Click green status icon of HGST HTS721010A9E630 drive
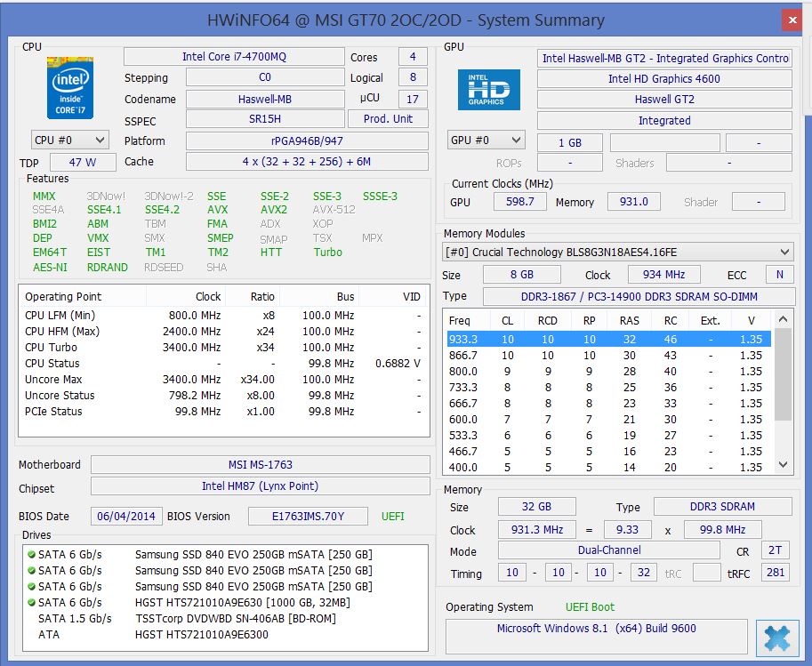 32,602
